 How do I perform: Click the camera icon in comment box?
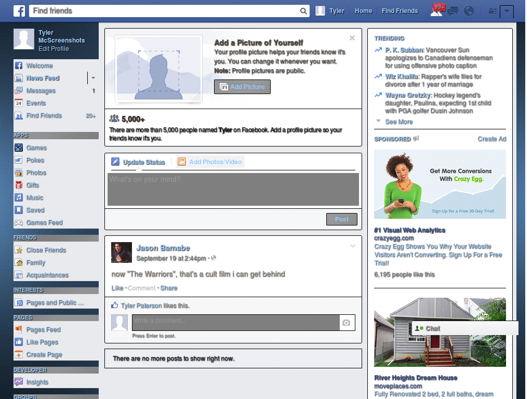coord(346,323)
